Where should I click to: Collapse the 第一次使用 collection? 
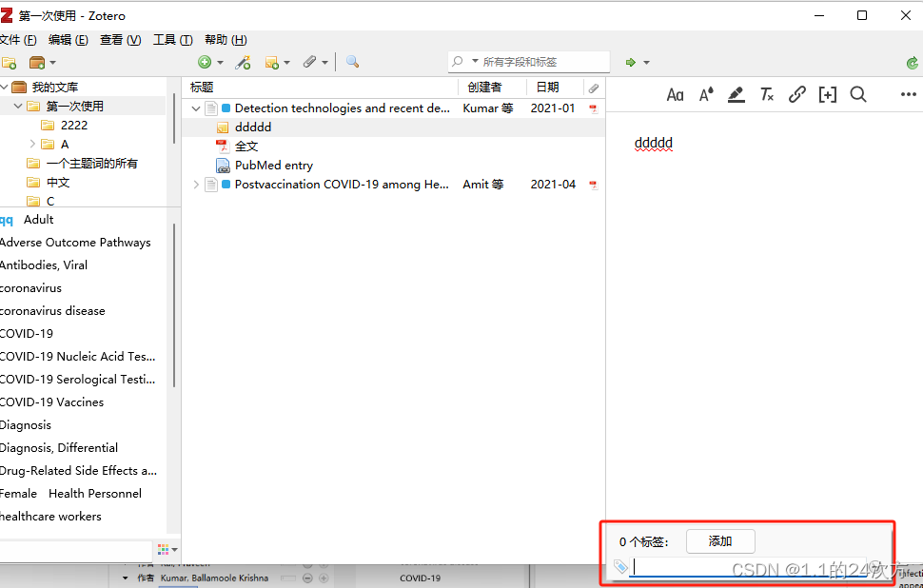coord(18,106)
